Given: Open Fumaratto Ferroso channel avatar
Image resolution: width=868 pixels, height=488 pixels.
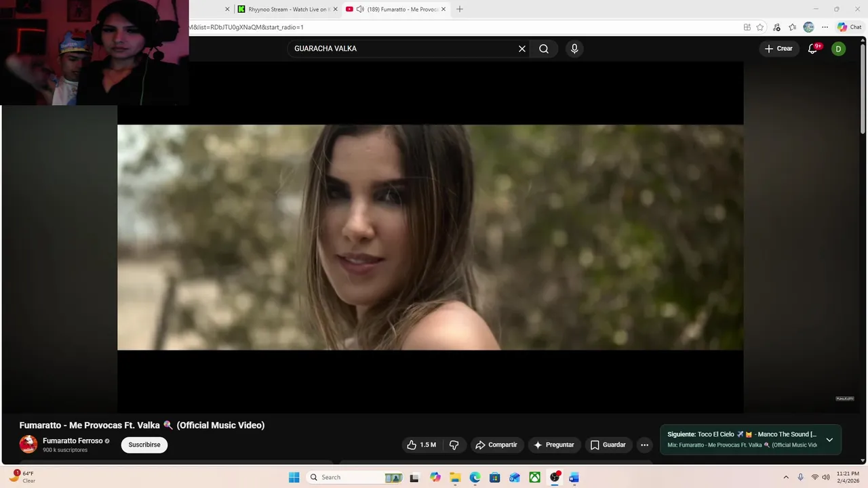Looking at the screenshot, I should [x=28, y=445].
